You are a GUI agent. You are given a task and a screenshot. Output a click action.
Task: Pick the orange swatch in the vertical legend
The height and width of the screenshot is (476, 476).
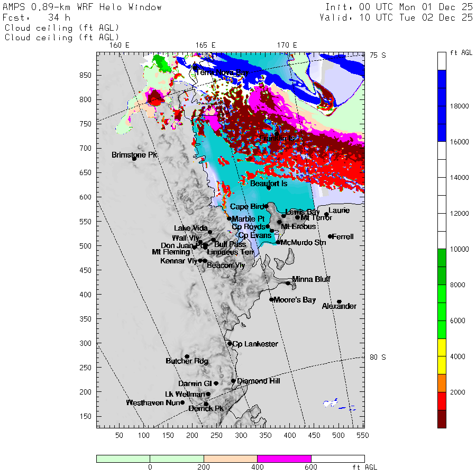click(x=442, y=382)
